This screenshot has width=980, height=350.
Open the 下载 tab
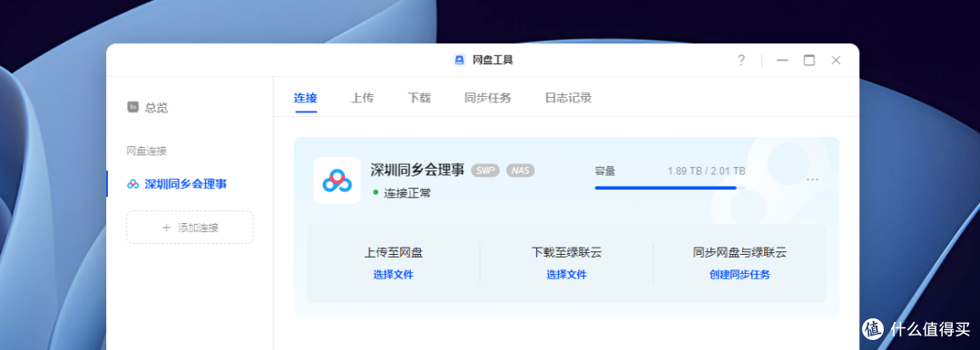(418, 98)
